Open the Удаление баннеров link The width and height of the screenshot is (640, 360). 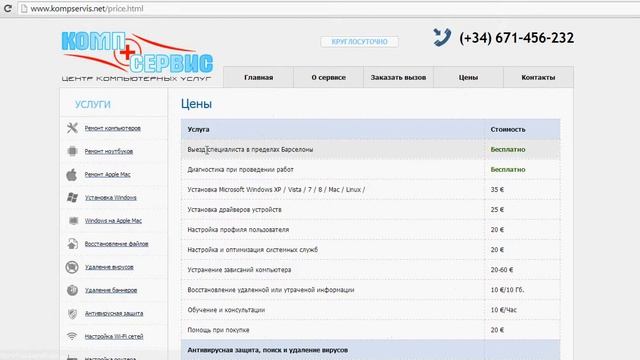111,290
